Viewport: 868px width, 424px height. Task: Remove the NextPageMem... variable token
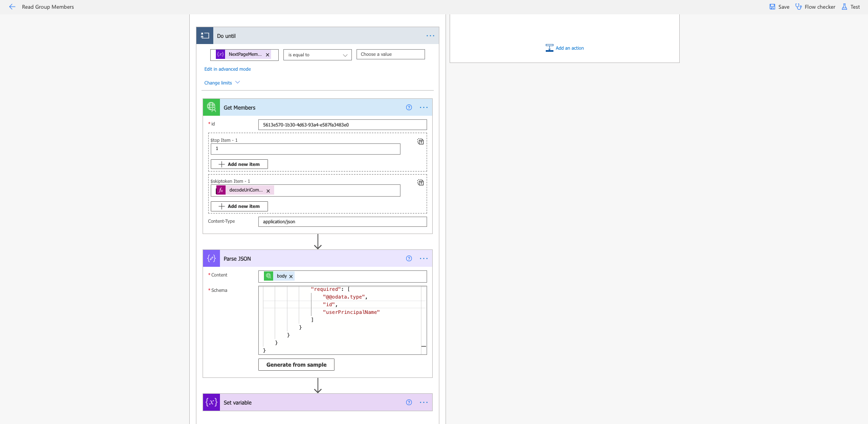268,55
